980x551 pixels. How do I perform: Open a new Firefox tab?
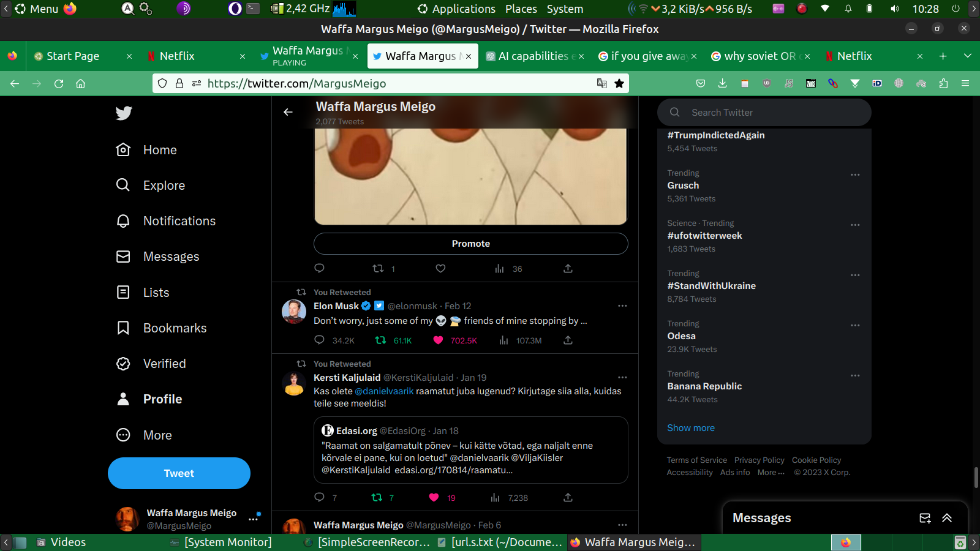coord(943,56)
